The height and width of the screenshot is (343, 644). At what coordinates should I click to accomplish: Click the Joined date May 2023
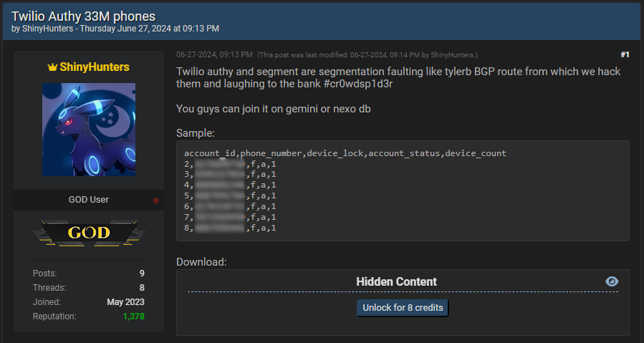125,302
